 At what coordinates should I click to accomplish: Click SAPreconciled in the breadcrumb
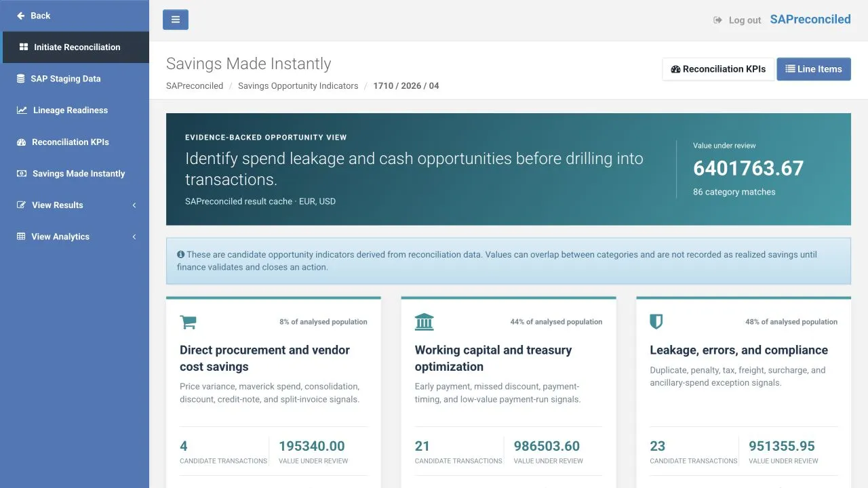tap(195, 86)
